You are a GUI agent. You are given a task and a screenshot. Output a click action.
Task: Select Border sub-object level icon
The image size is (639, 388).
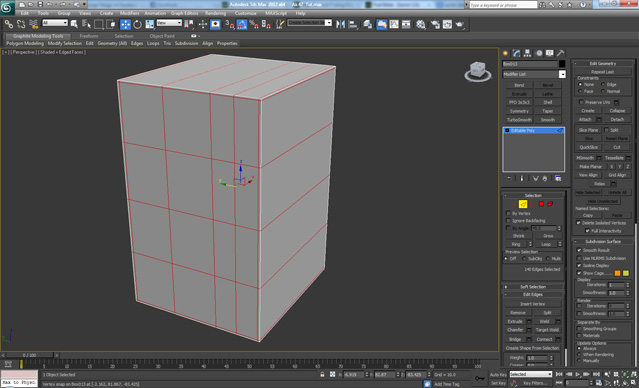[532, 204]
